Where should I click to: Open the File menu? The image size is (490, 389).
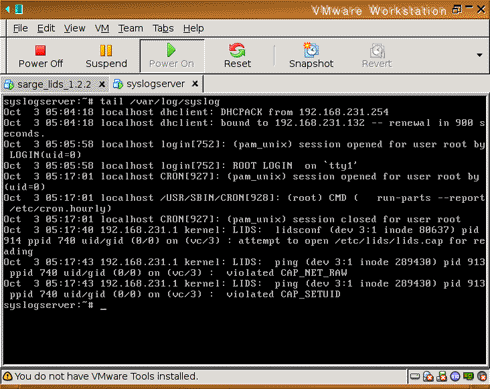(x=20, y=28)
